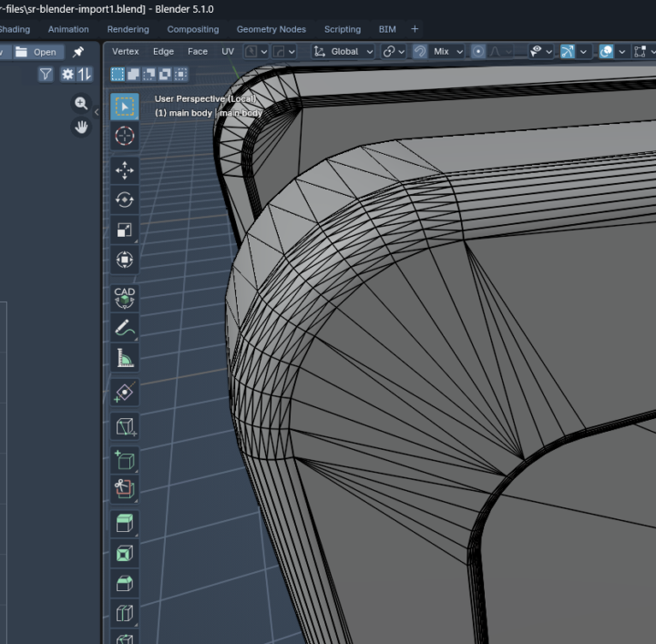
Task: Open the Face menu
Action: [x=198, y=51]
